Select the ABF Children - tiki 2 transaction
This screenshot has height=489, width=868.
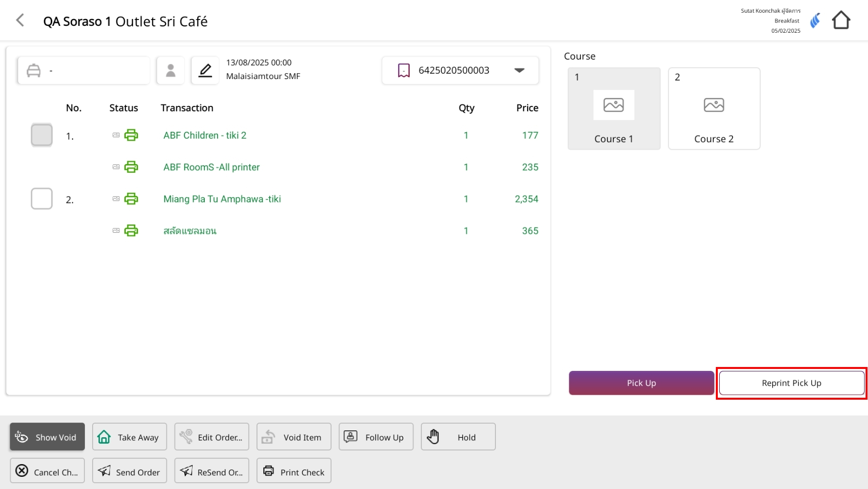click(x=205, y=136)
